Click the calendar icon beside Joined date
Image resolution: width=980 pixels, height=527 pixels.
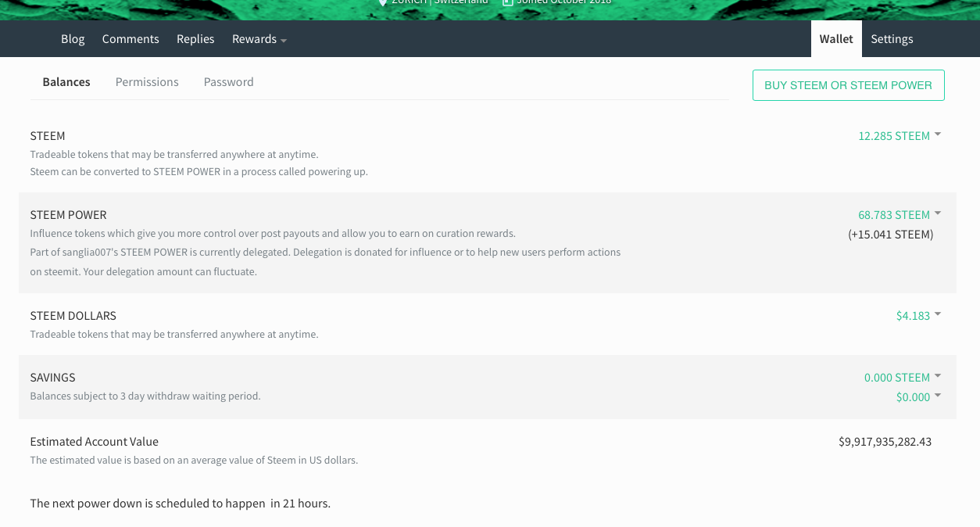[x=507, y=2]
